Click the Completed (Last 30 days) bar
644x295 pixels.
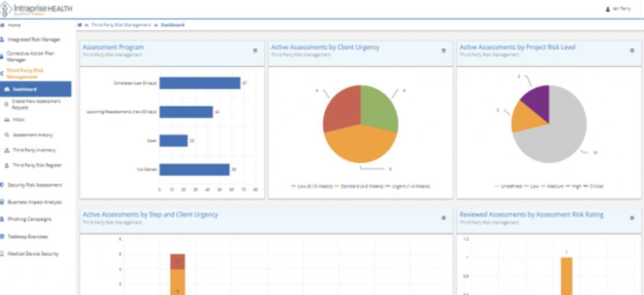click(199, 83)
